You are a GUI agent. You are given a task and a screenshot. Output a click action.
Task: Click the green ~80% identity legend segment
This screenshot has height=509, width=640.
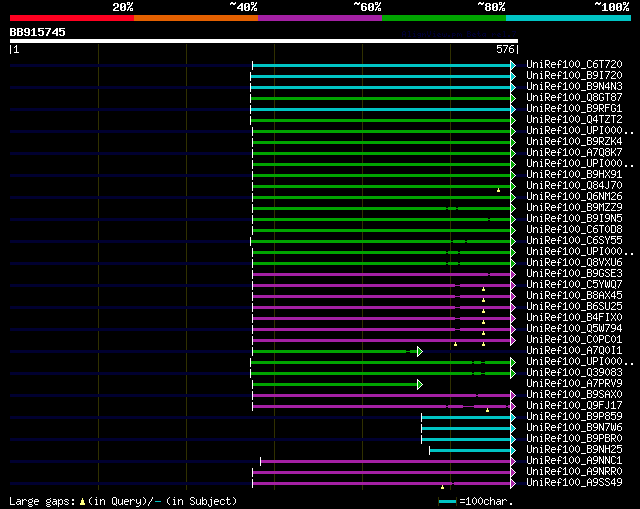[x=444, y=18]
